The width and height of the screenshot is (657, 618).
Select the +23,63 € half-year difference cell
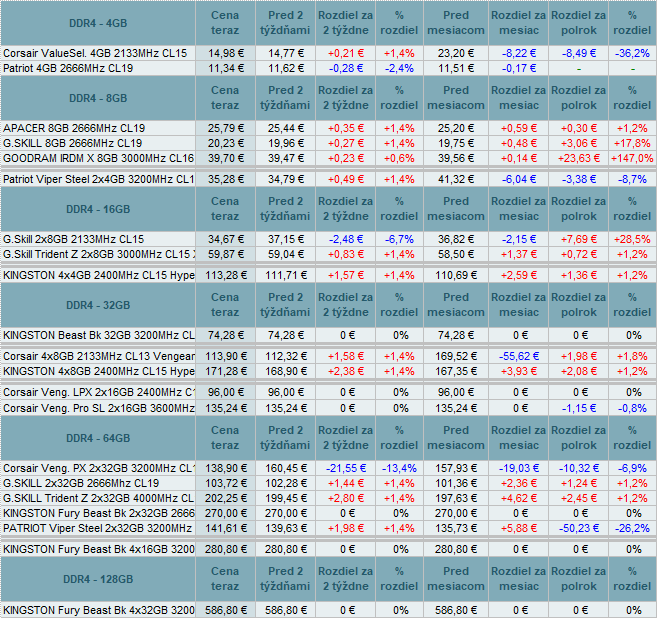point(579,158)
